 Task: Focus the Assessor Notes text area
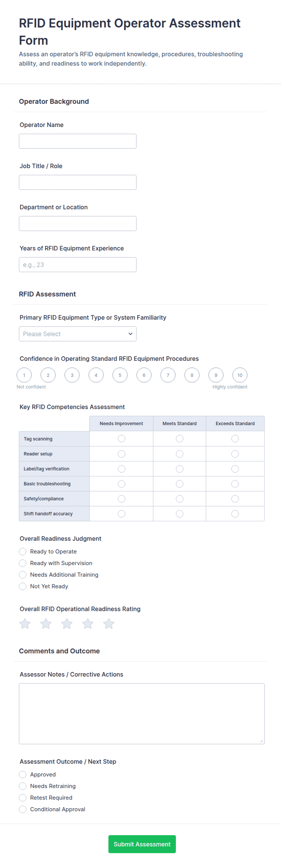coord(142,713)
